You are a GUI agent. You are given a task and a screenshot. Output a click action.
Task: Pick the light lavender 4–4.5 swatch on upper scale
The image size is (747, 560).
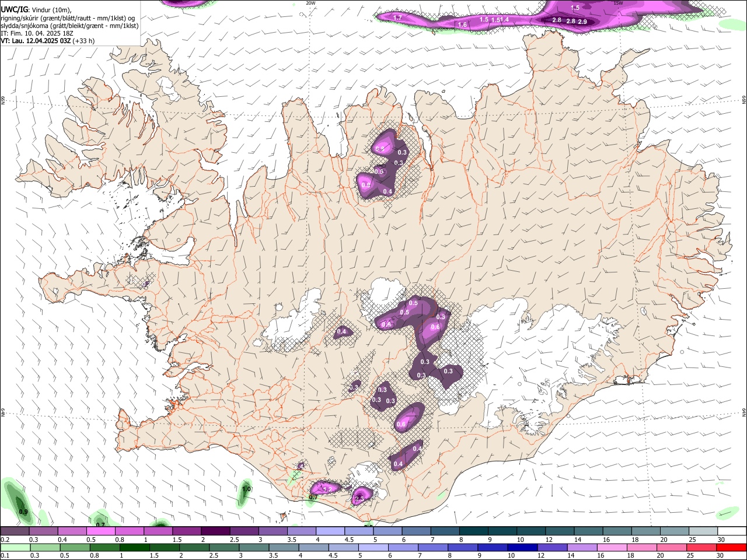tap(330, 531)
